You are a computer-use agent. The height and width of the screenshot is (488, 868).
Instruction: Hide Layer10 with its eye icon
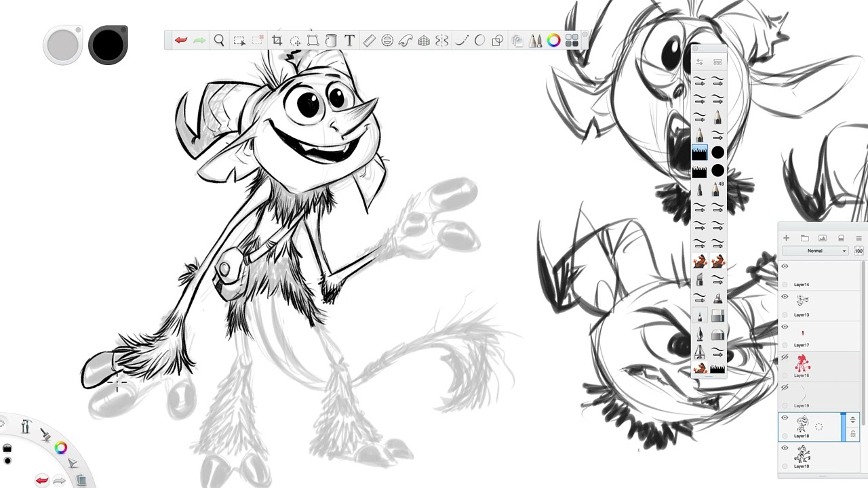tap(785, 448)
